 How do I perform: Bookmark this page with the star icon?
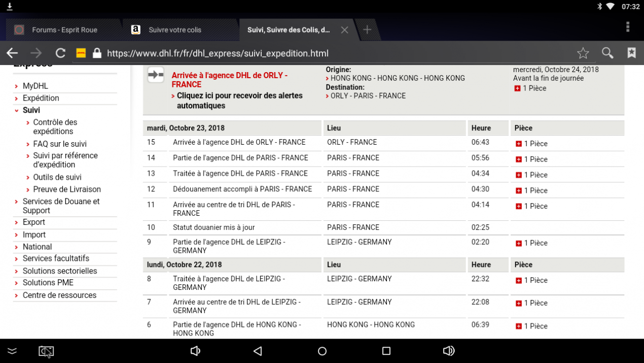click(x=583, y=53)
